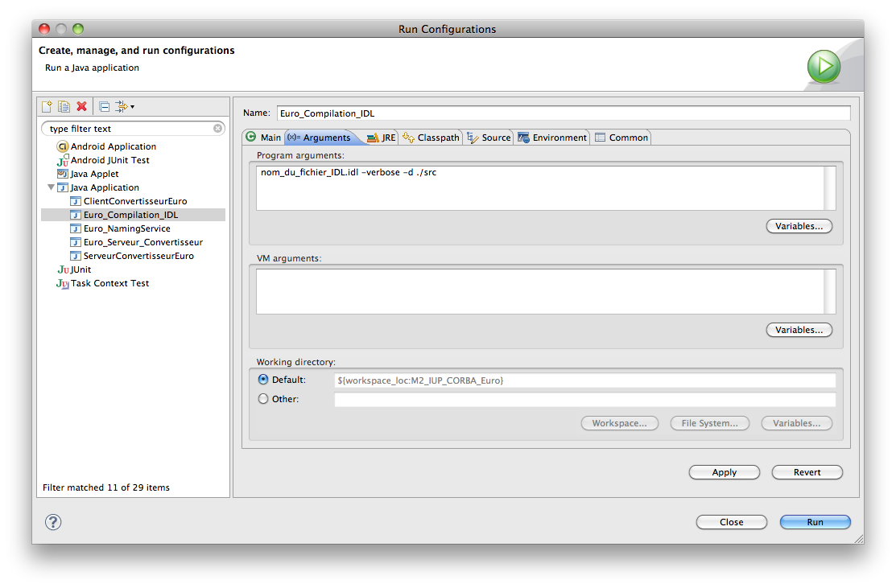The width and height of the screenshot is (896, 588).
Task: Click inside the VM arguments text area
Action: pos(539,291)
